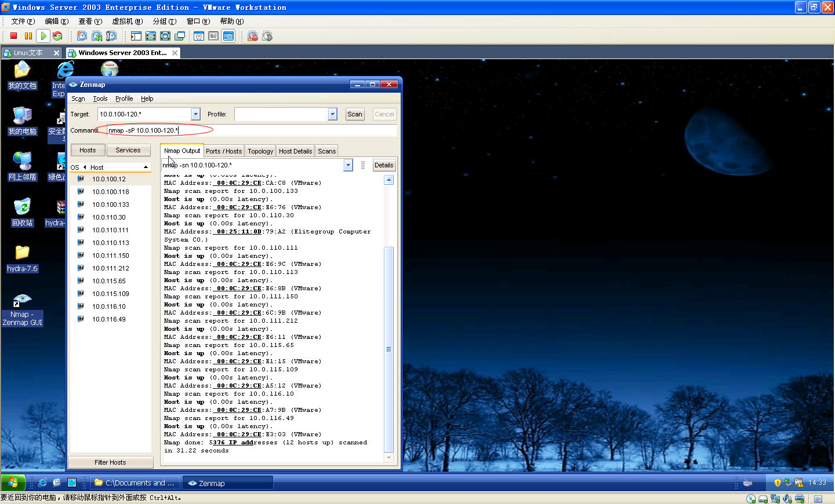Close the Linux文本 VM tab
The height and width of the screenshot is (504, 835).
click(x=56, y=53)
